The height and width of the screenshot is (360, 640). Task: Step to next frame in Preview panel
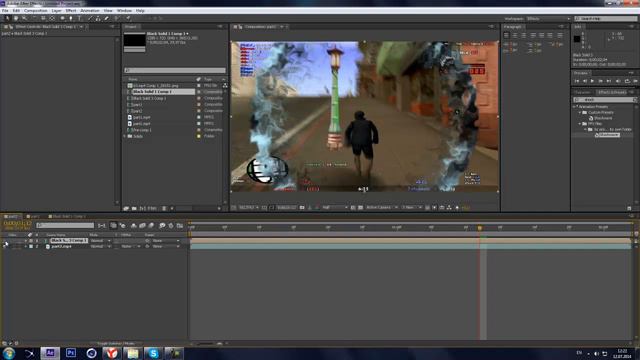(600, 81)
